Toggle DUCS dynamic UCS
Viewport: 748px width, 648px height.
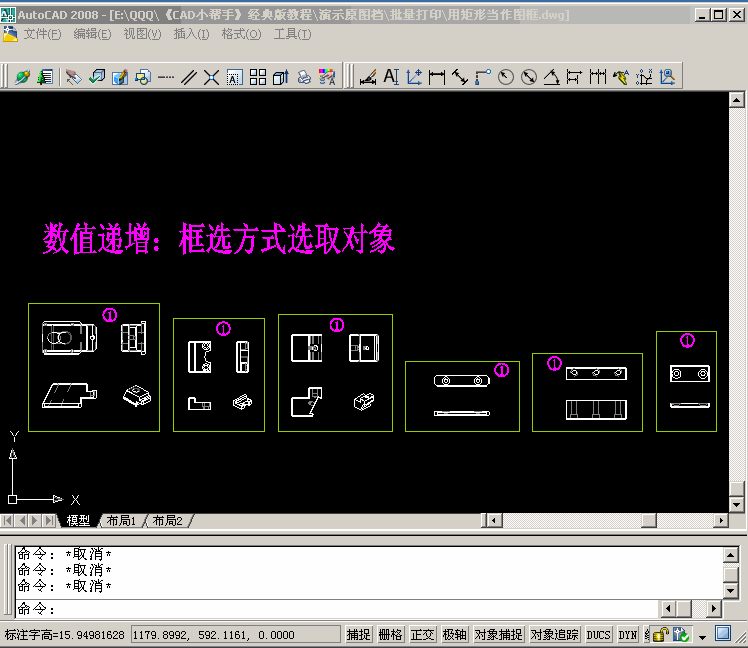tap(598, 635)
